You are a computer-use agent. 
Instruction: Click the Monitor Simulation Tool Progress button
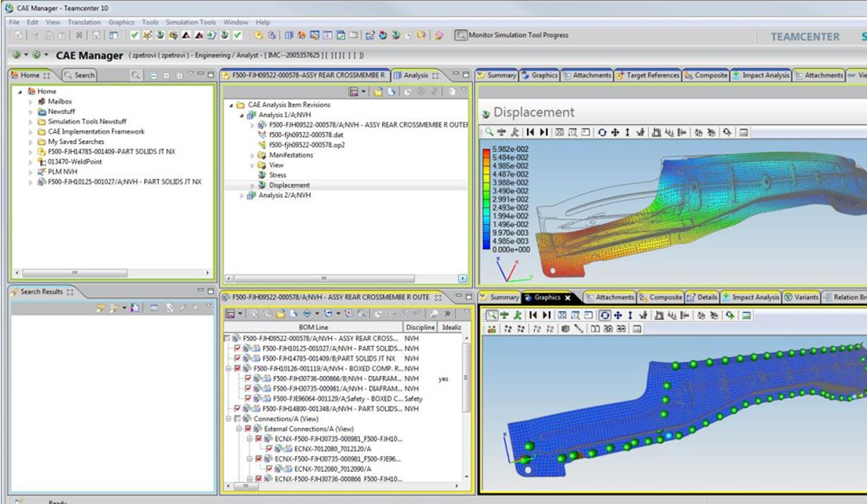click(511, 35)
